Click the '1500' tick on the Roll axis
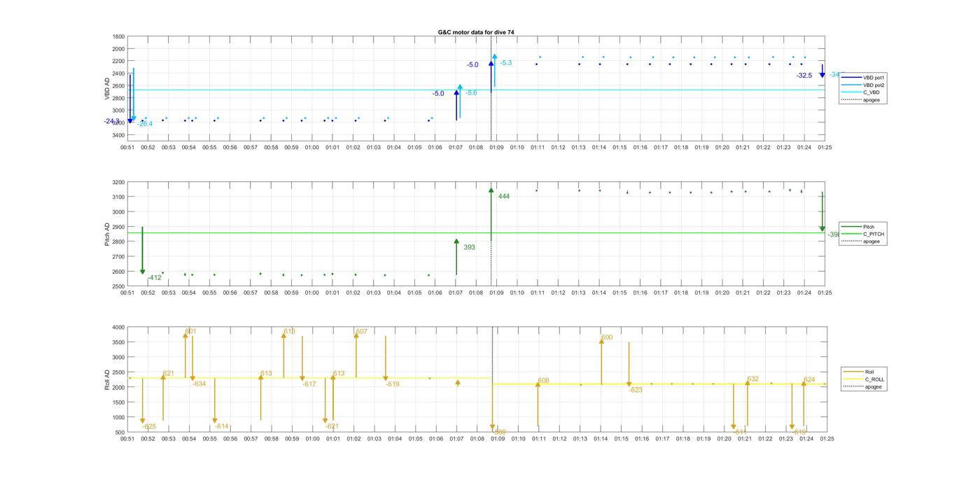Screen dimensions: 980x485 click(x=118, y=402)
